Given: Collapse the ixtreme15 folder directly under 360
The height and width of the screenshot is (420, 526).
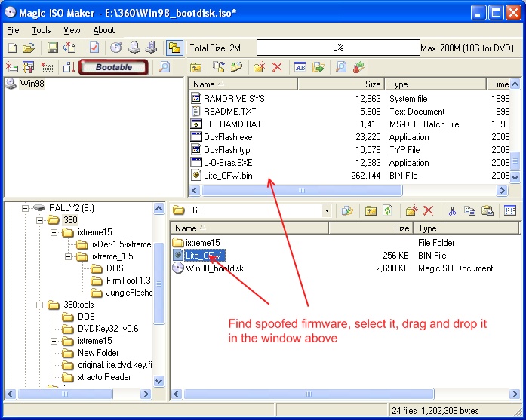Looking at the screenshot, I should click(54, 232).
